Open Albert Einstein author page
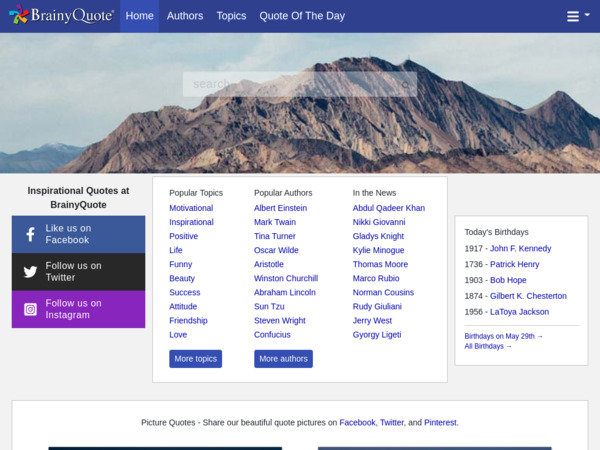The height and width of the screenshot is (450, 600). pyautogui.click(x=280, y=208)
